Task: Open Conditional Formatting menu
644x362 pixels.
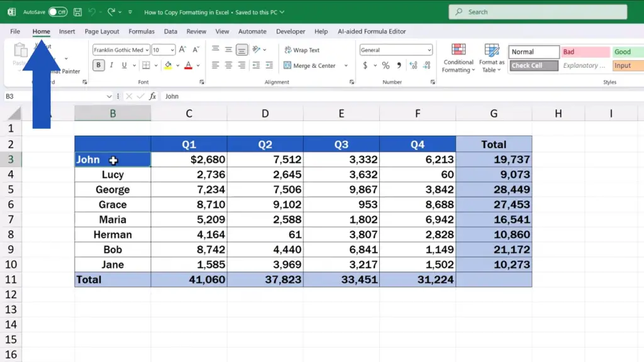Action: [x=458, y=58]
